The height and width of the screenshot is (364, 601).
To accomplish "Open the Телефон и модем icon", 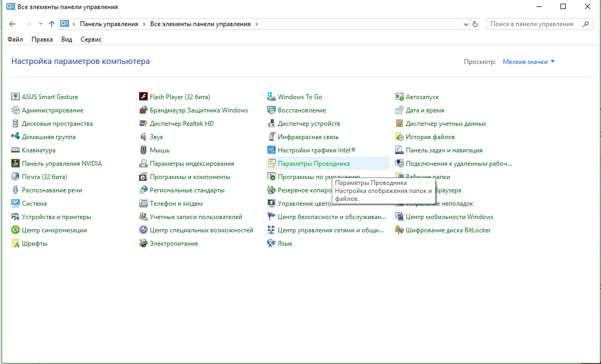I will (143, 204).
